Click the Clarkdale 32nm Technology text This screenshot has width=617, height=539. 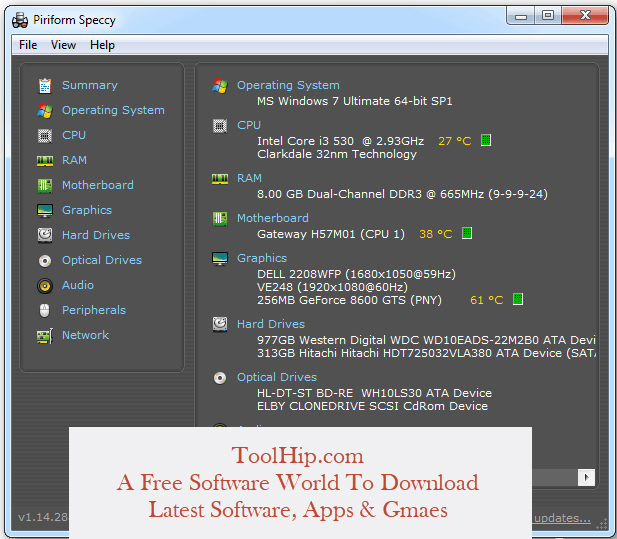pyautogui.click(x=337, y=154)
